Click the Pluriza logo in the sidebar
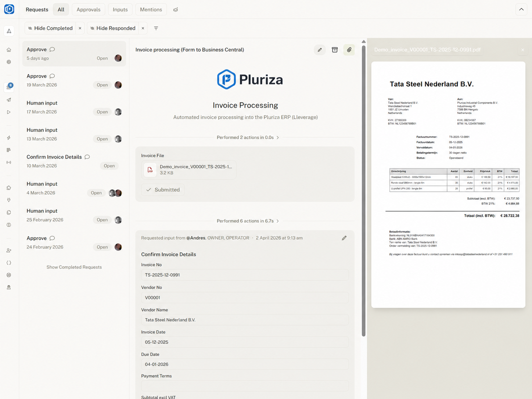Image resolution: width=532 pixels, height=399 pixels. (x=9, y=9)
